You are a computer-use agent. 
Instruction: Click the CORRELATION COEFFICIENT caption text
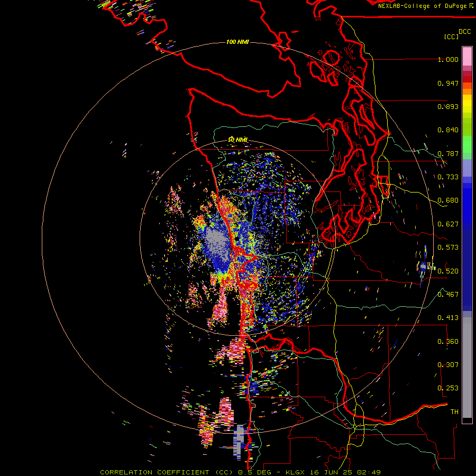(x=154, y=472)
